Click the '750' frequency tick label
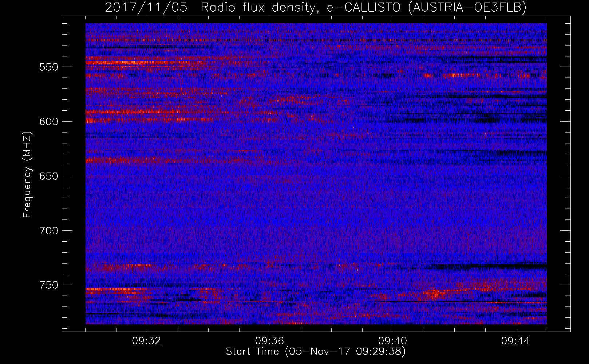Screen dimensions: 589x364 click(x=49, y=285)
